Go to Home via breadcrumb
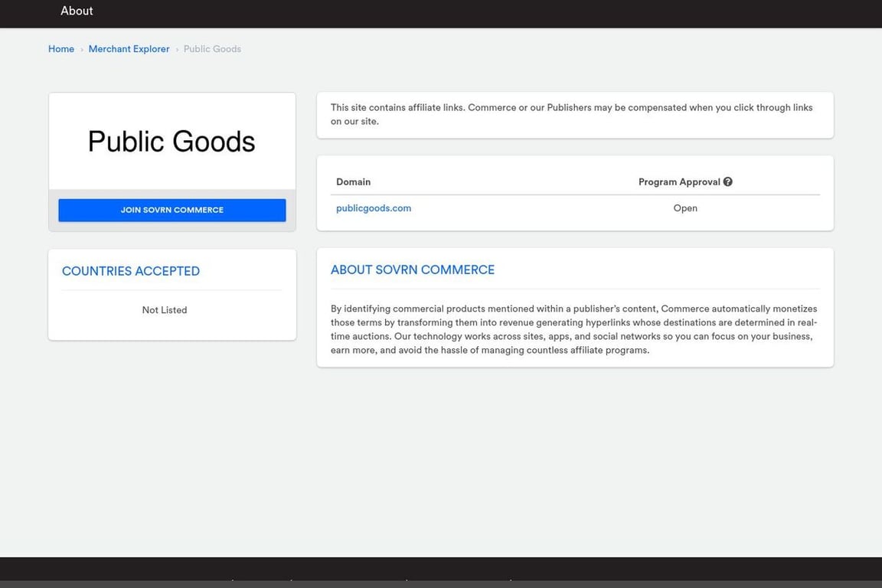Image resolution: width=882 pixels, height=588 pixels. pyautogui.click(x=61, y=49)
